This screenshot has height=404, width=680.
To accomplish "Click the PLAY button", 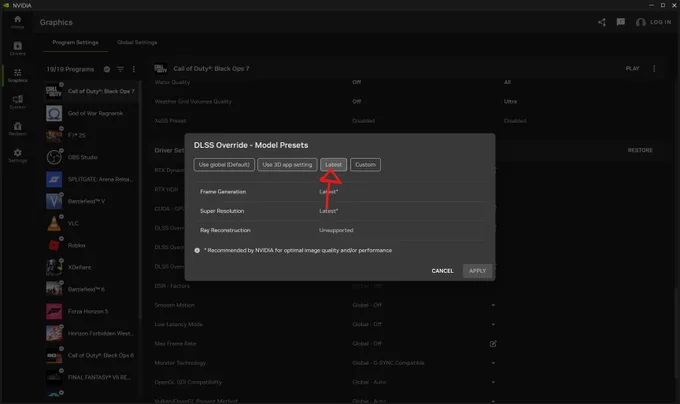I will point(632,68).
